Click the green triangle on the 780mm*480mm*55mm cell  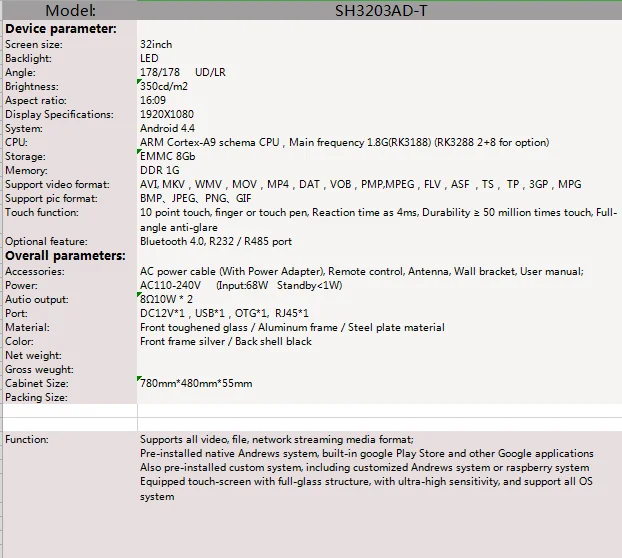click(x=140, y=378)
